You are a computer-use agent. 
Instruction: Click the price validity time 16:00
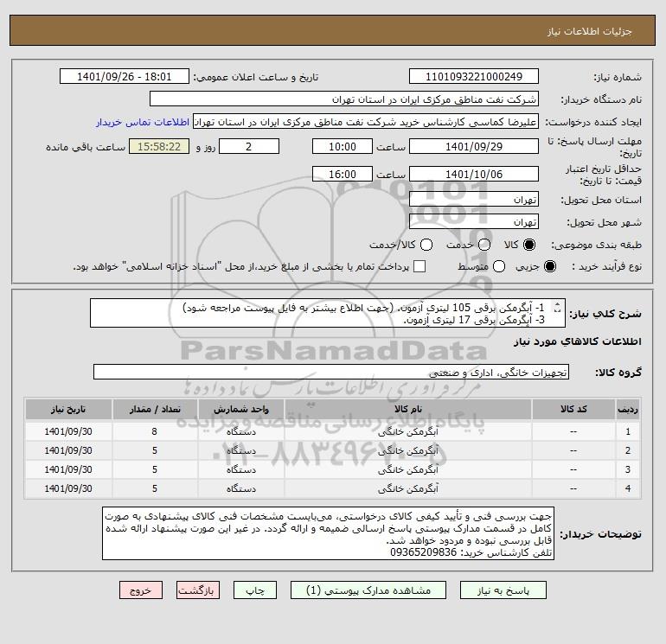343,174
